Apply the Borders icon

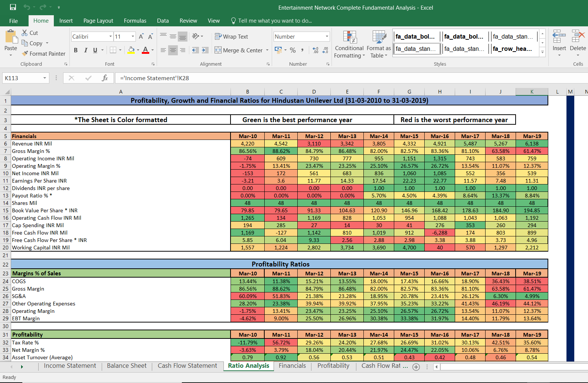coord(113,50)
